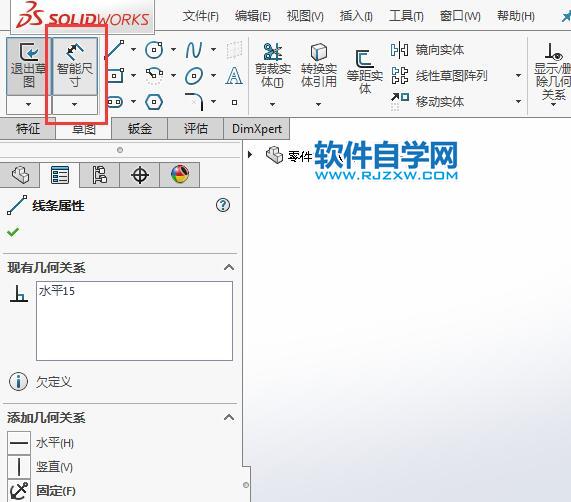The width and height of the screenshot is (571, 502).
Task: Click the SolidWorks logo
Action: (x=83, y=16)
